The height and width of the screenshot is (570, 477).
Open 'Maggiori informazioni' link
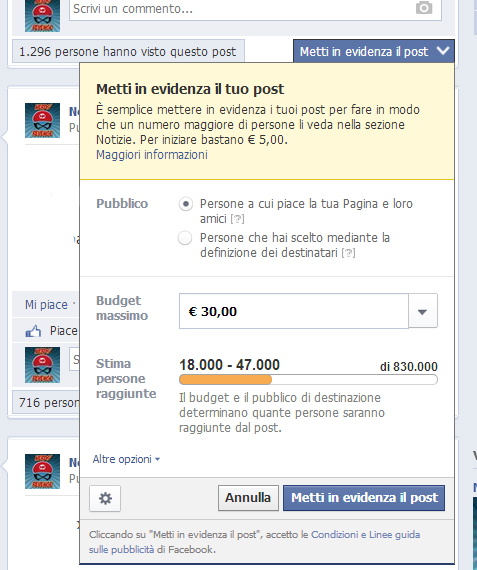(152, 154)
